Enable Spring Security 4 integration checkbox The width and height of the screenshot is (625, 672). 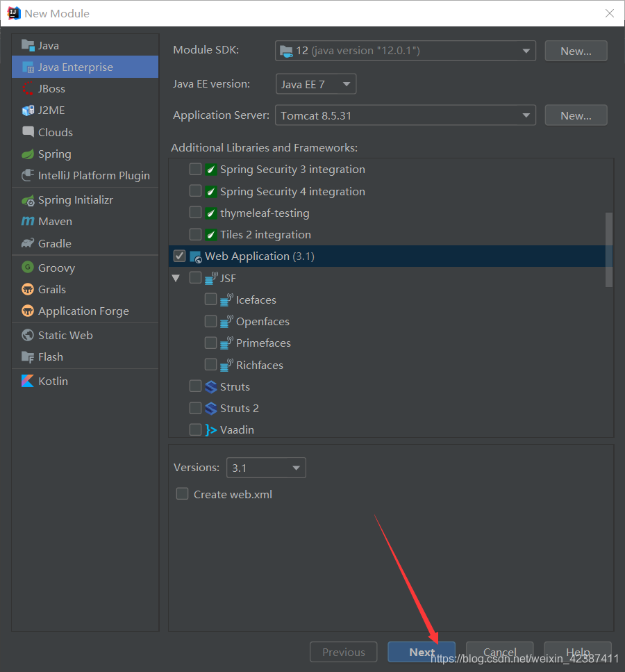pos(195,190)
